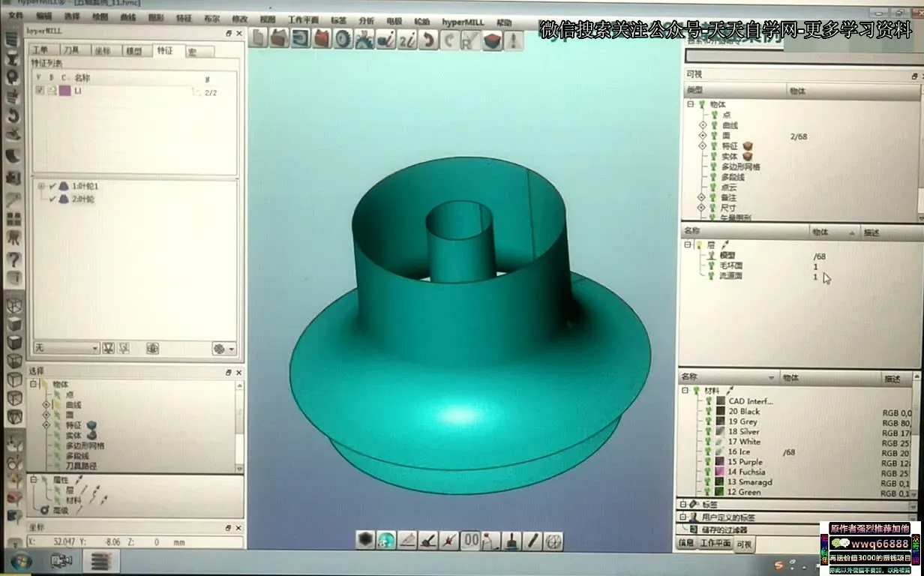Click the '00' icon in bottom viewport toolbar

click(470, 540)
